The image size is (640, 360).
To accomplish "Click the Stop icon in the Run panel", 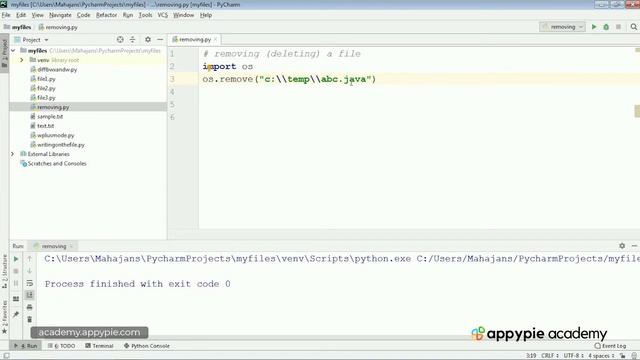I will pyautogui.click(x=16, y=271).
